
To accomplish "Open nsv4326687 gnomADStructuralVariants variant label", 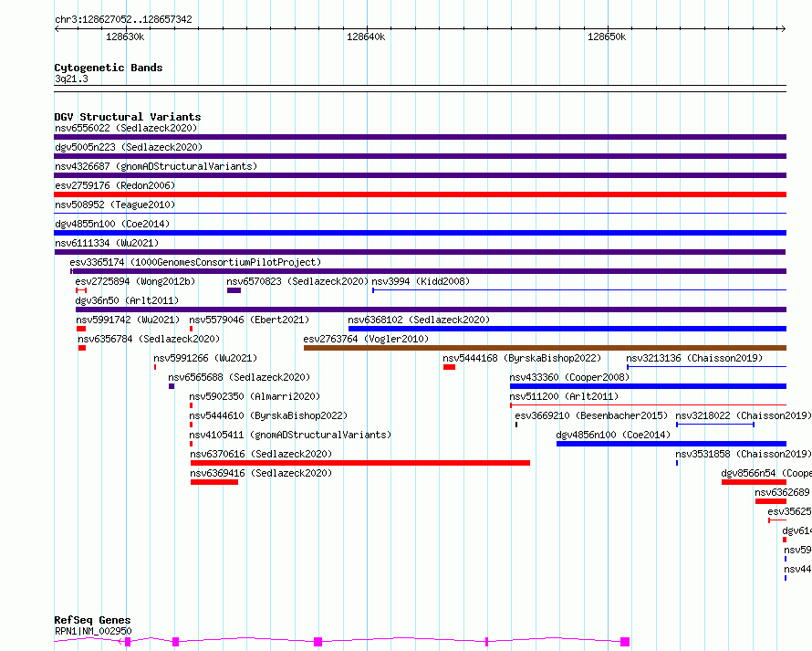I will 156,166.
